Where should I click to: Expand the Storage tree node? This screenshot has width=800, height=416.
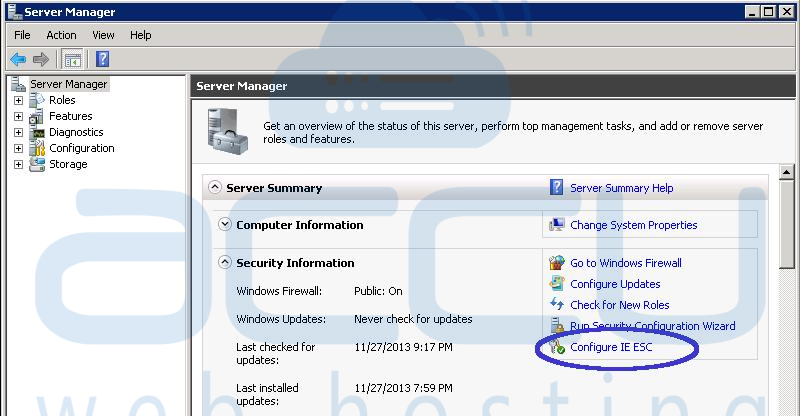[x=18, y=164]
